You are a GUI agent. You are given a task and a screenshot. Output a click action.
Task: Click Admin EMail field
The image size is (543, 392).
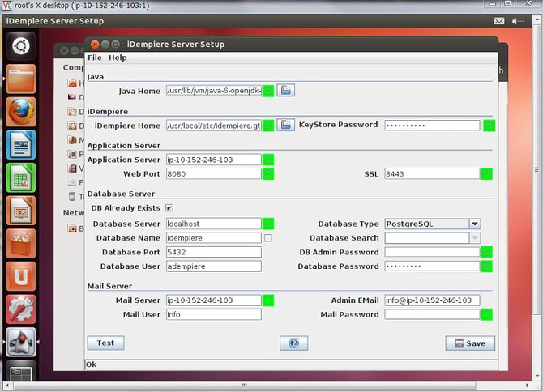click(432, 300)
